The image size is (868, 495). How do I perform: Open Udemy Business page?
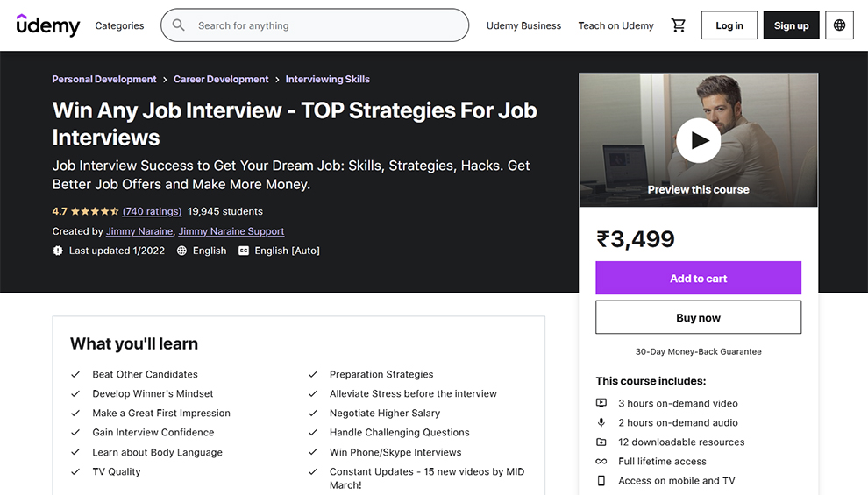[x=523, y=25]
